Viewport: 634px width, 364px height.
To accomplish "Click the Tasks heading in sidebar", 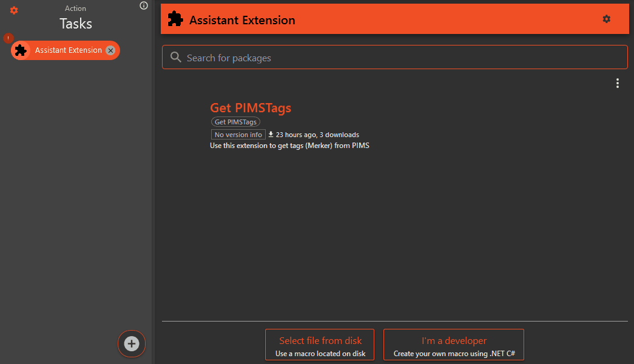I will coord(75,23).
